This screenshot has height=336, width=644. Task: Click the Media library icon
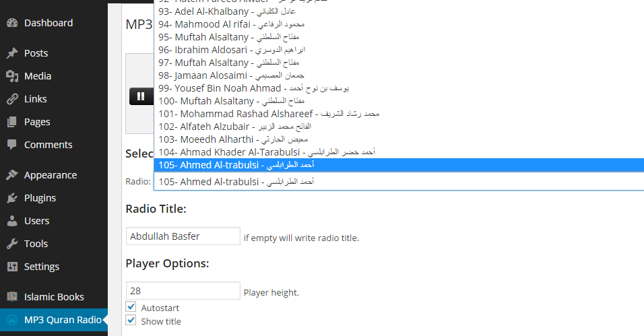pos(12,76)
